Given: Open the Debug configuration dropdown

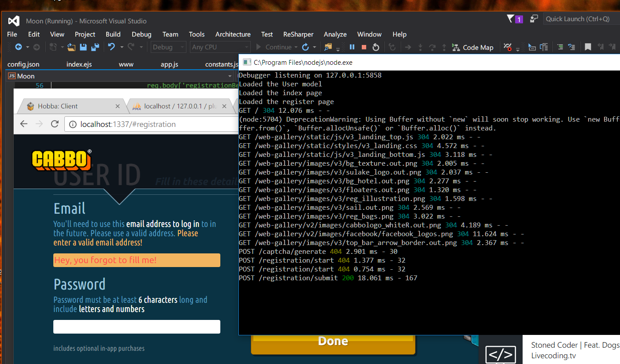Looking at the screenshot, I should [169, 47].
